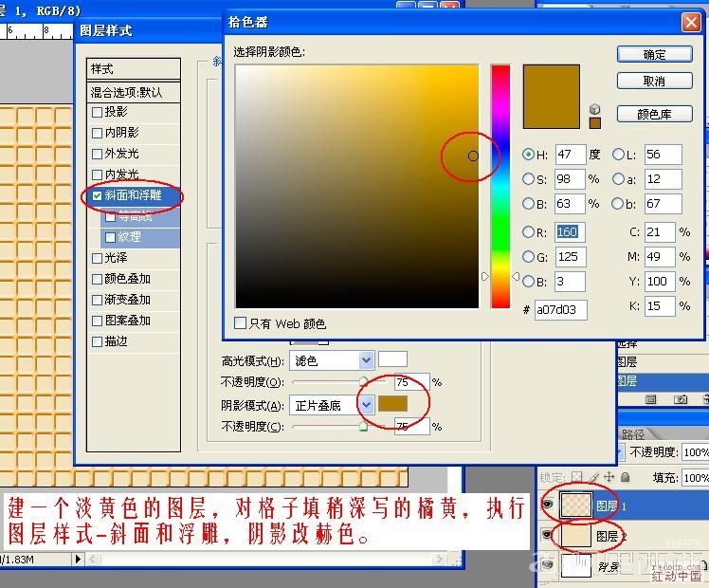
Task: Open the Layers panel blend mode dropdown
Action: (x=621, y=451)
